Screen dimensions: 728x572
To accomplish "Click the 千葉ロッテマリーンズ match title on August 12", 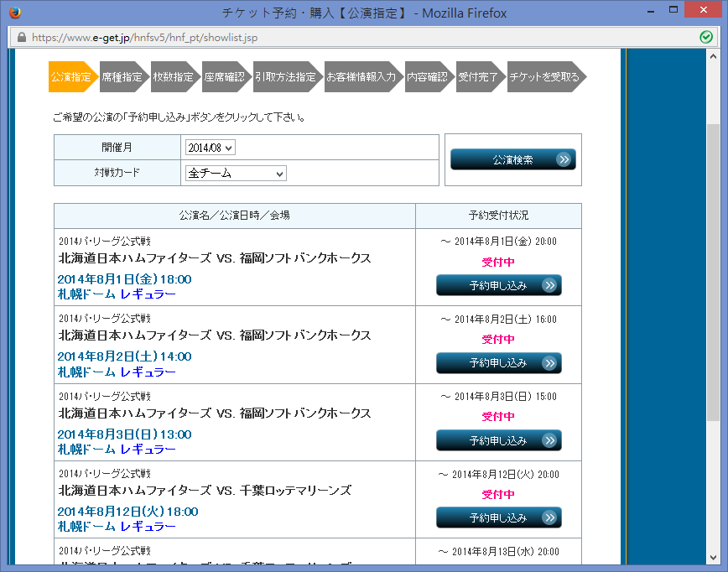I will pos(205,491).
